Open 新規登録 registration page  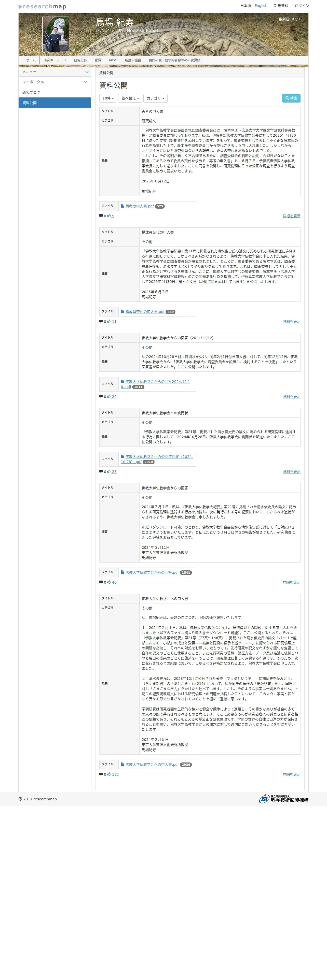pos(281,6)
